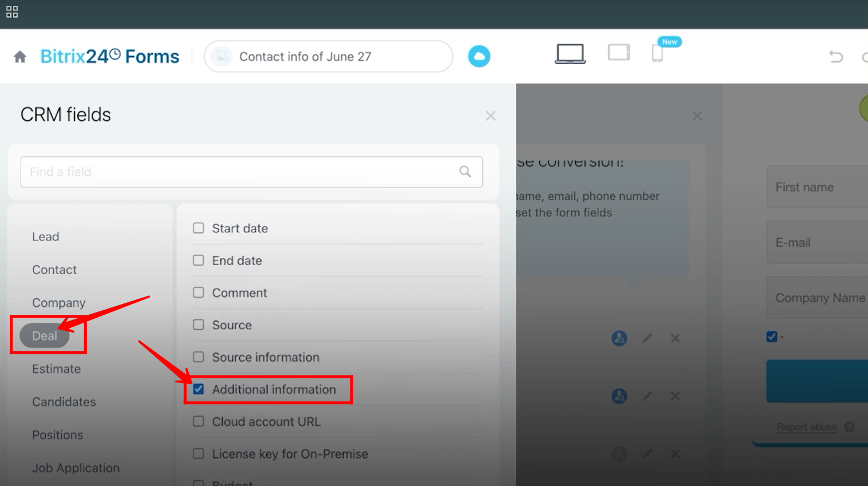Check the End date checkbox
868x486 pixels.
click(199, 260)
